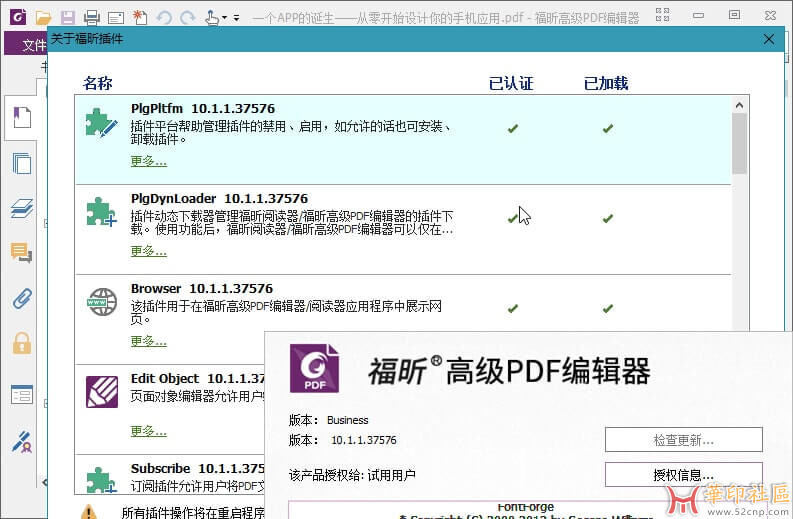The width and height of the screenshot is (793, 519).
Task: Open the customize quick access toolbar dropdown
Action: (x=236, y=18)
